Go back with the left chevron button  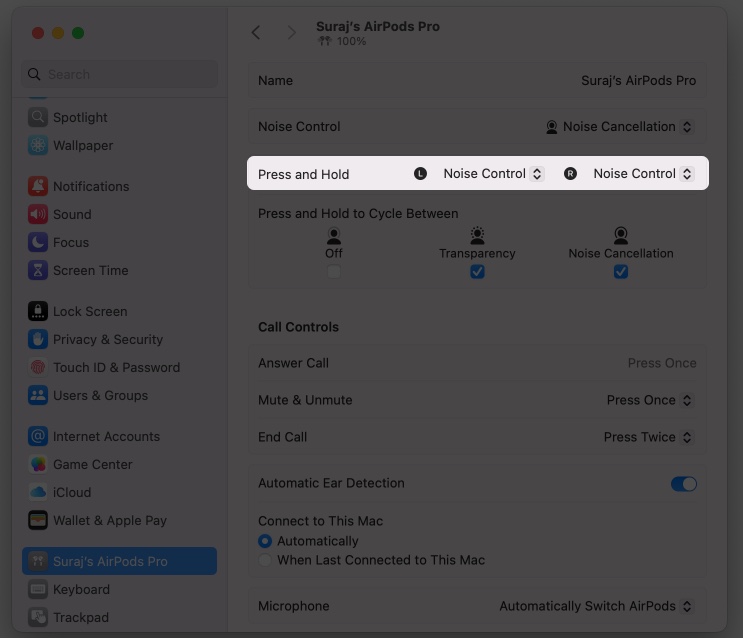point(256,32)
